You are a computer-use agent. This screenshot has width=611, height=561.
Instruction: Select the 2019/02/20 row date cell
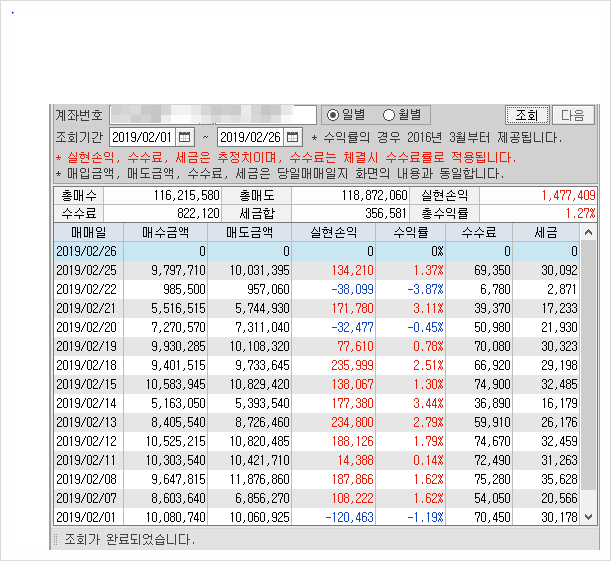[89, 327]
